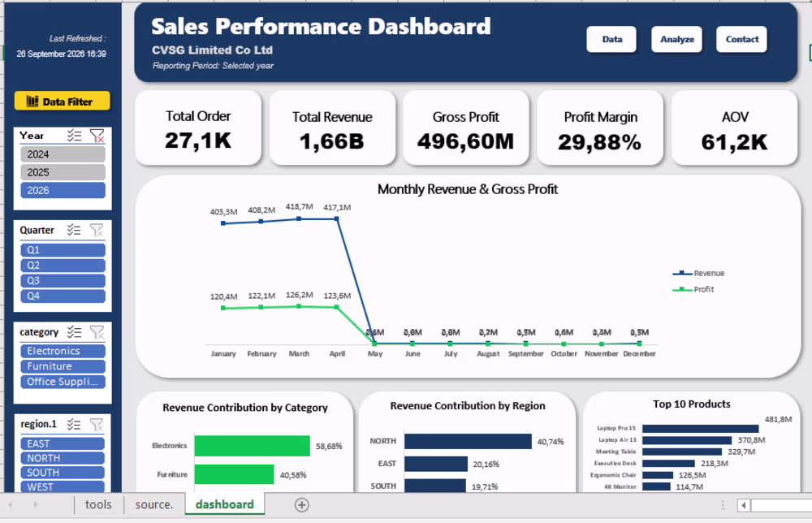Select the Gross Profit KPI card
This screenshot has width=812, height=523.
click(465, 128)
